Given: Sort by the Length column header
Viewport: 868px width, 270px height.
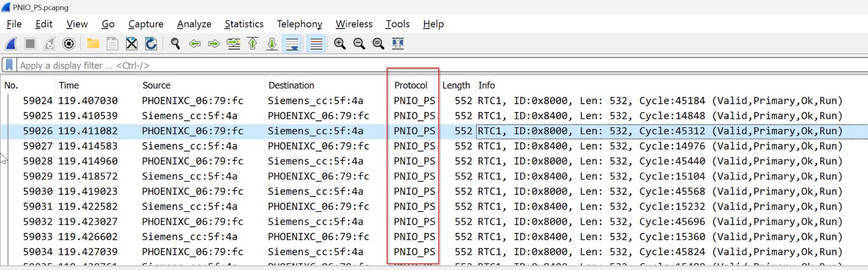Looking at the screenshot, I should point(456,85).
